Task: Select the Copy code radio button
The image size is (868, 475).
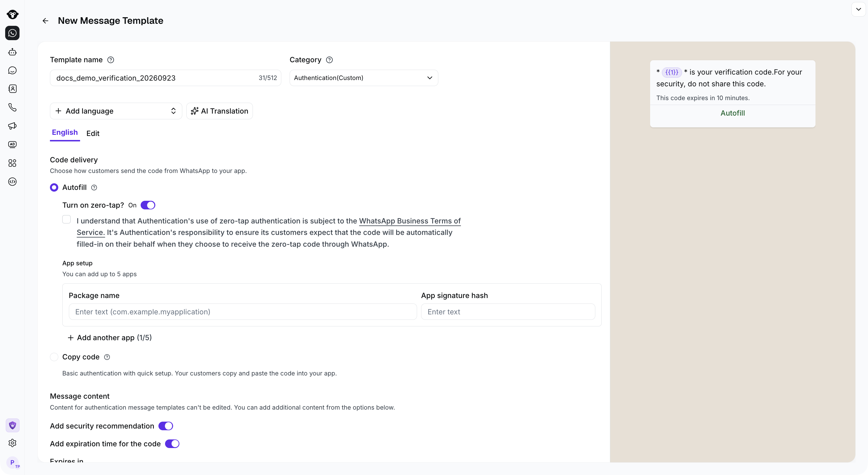Action: pyautogui.click(x=54, y=357)
